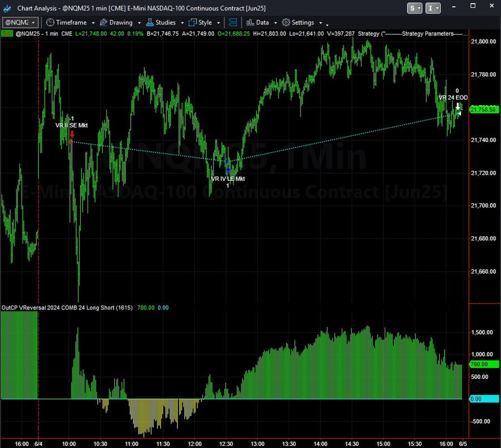Click the 21,740.00 price axis label
Image resolution: width=501 pixels, height=448 pixels.
(x=483, y=140)
